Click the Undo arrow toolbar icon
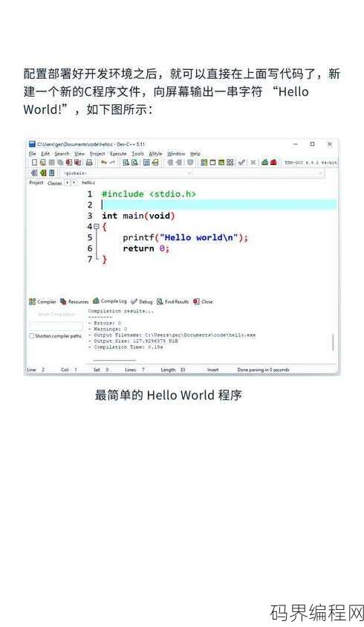The image size is (364, 627). pyautogui.click(x=104, y=162)
